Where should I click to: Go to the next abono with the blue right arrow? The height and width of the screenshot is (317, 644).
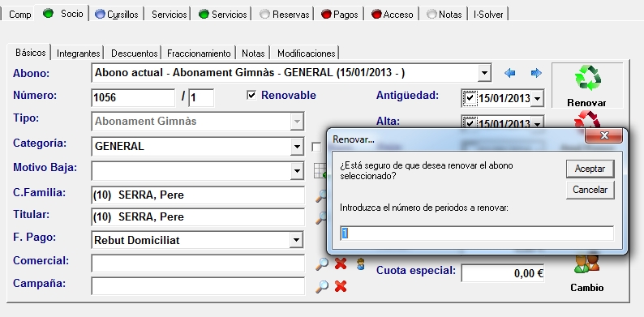[536, 73]
